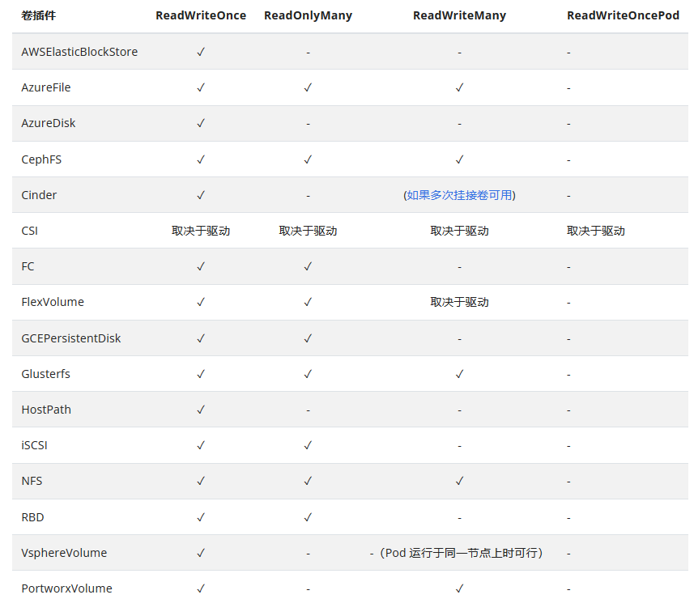Select the ReadWriteMany column header

459,15
